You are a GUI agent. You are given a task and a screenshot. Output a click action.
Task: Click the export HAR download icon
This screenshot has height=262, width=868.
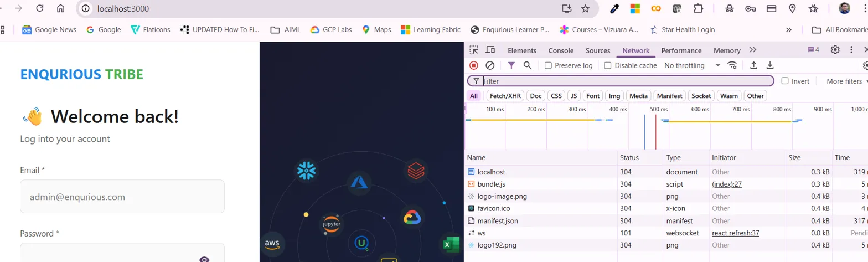[x=769, y=65]
